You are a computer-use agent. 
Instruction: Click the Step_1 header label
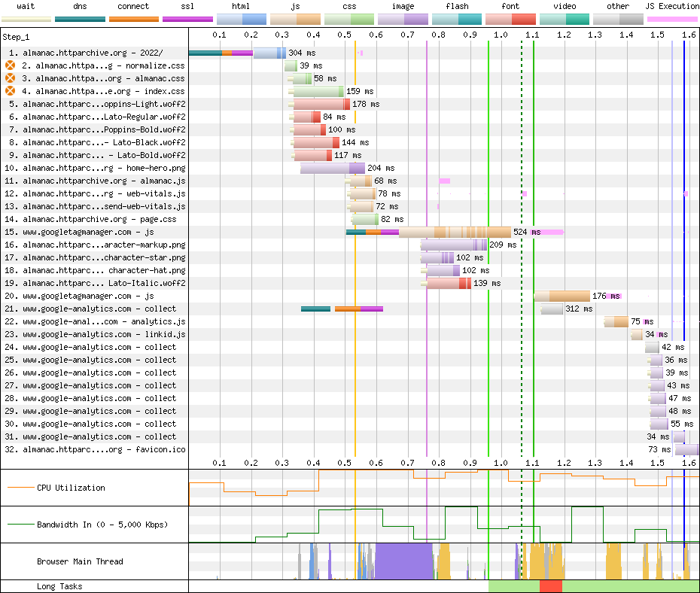[x=18, y=36]
